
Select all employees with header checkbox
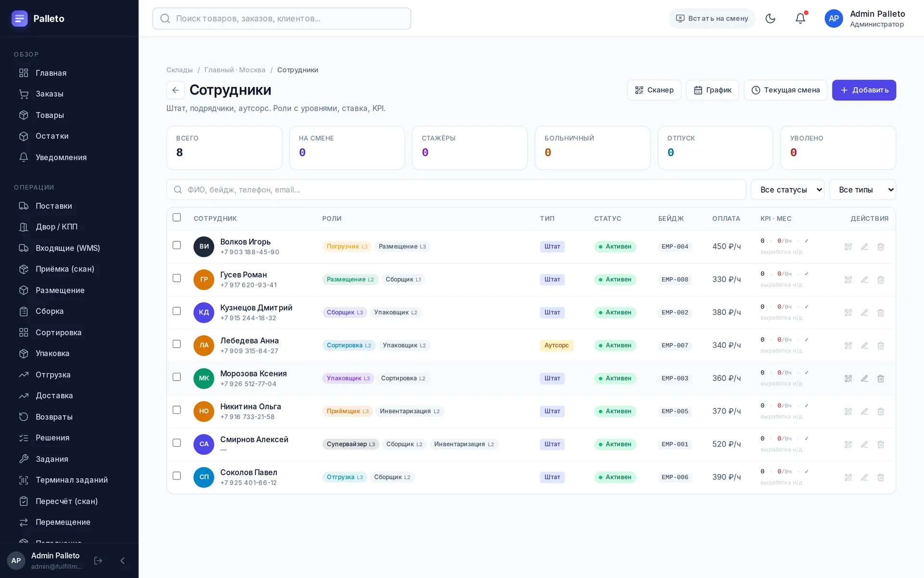[177, 218]
